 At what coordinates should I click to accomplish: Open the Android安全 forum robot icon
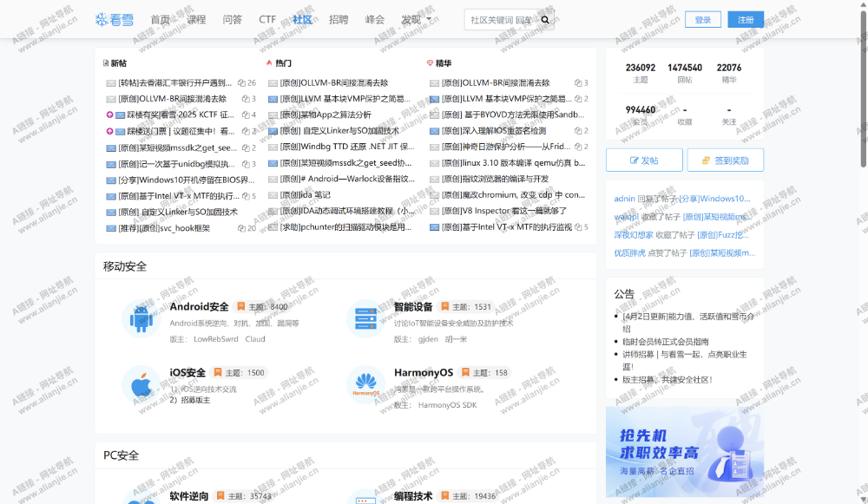tap(141, 318)
